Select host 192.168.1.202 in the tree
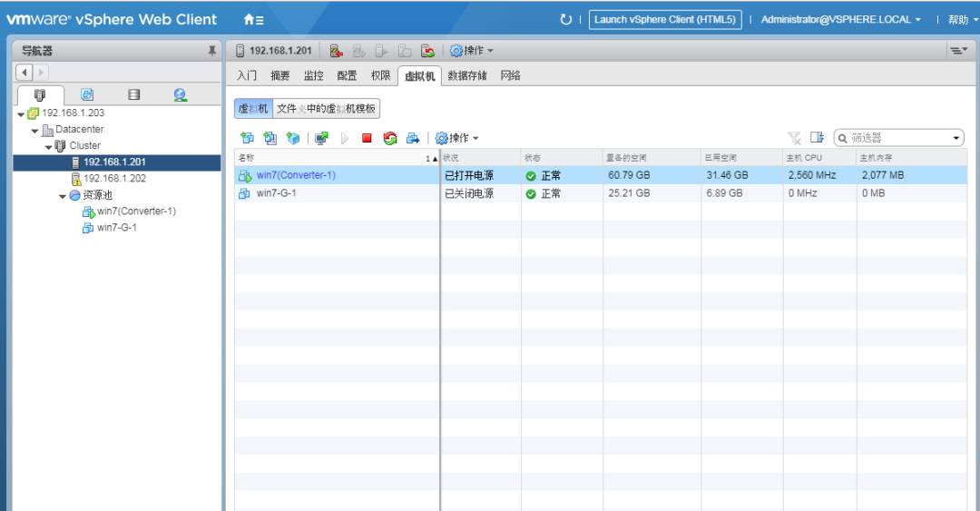This screenshot has width=980, height=511. pos(115,178)
